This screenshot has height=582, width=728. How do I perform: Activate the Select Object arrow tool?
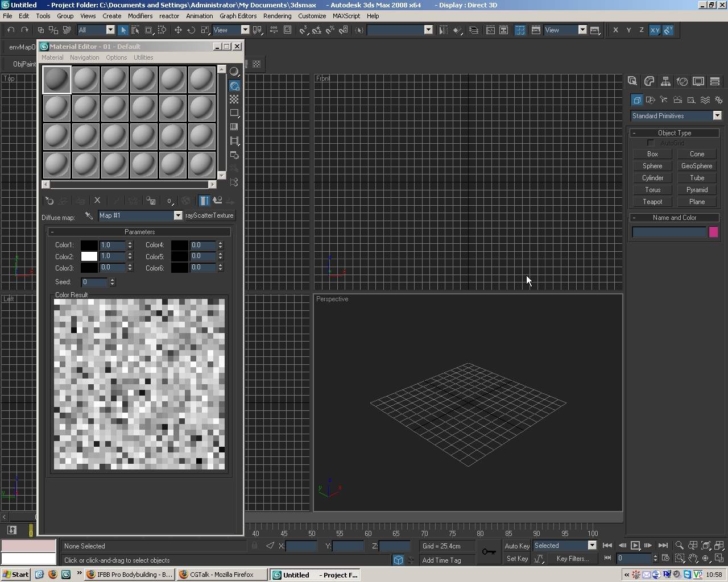(x=123, y=30)
